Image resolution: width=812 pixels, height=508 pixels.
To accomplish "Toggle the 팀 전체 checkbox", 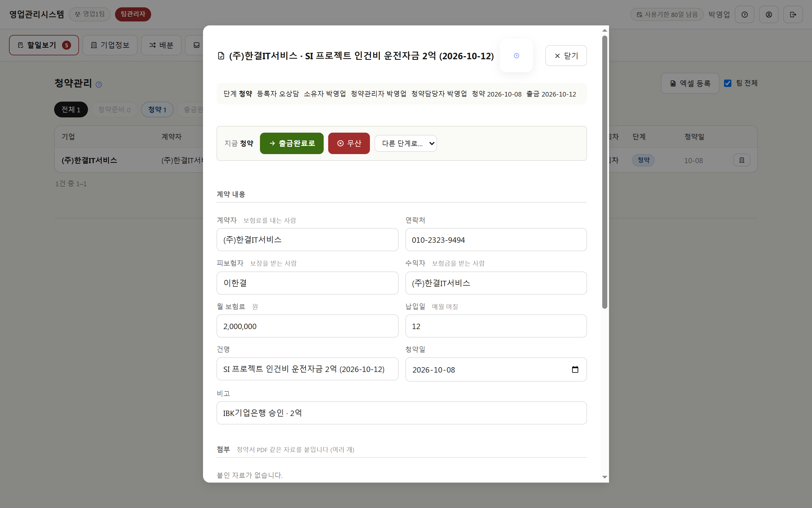I will pos(727,83).
